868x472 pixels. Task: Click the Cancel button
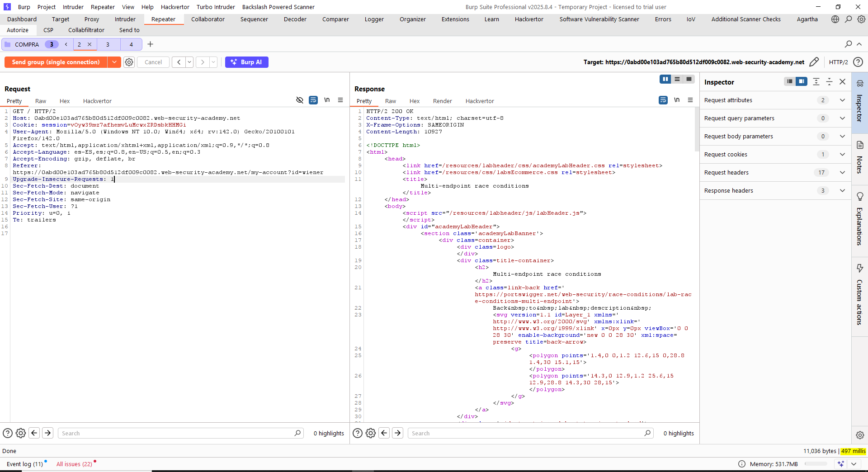(x=153, y=62)
